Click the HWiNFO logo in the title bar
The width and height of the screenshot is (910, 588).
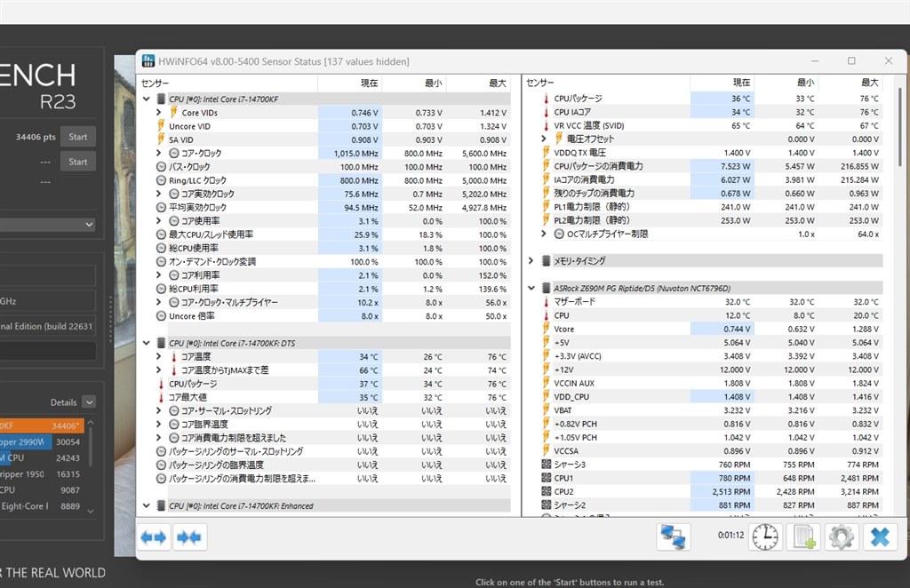tap(148, 60)
